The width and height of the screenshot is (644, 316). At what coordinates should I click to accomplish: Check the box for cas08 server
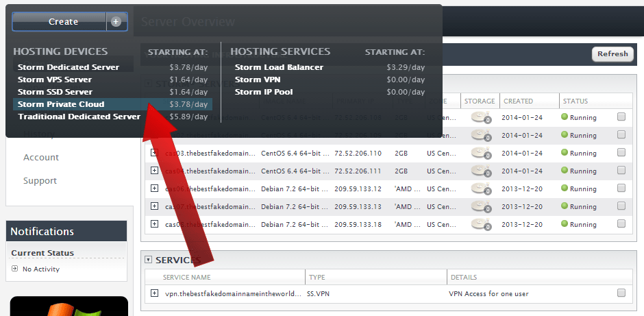(x=621, y=224)
